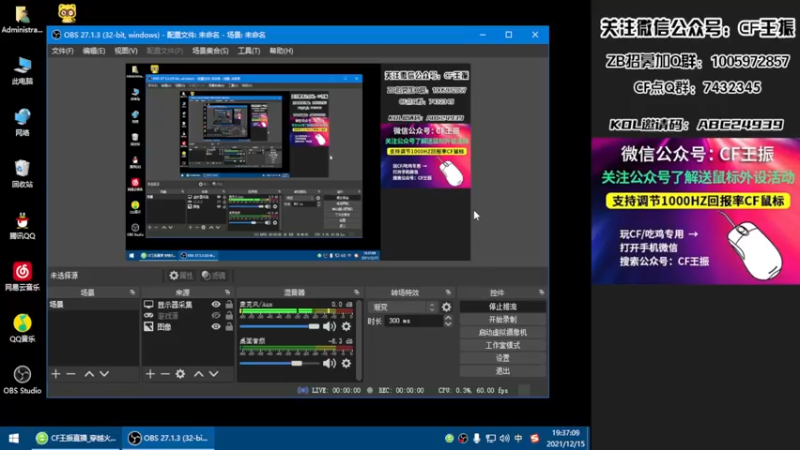Screen dimensions: 800x450
Task: Open the 腾讯QQ desktop icon
Action: click(x=22, y=226)
